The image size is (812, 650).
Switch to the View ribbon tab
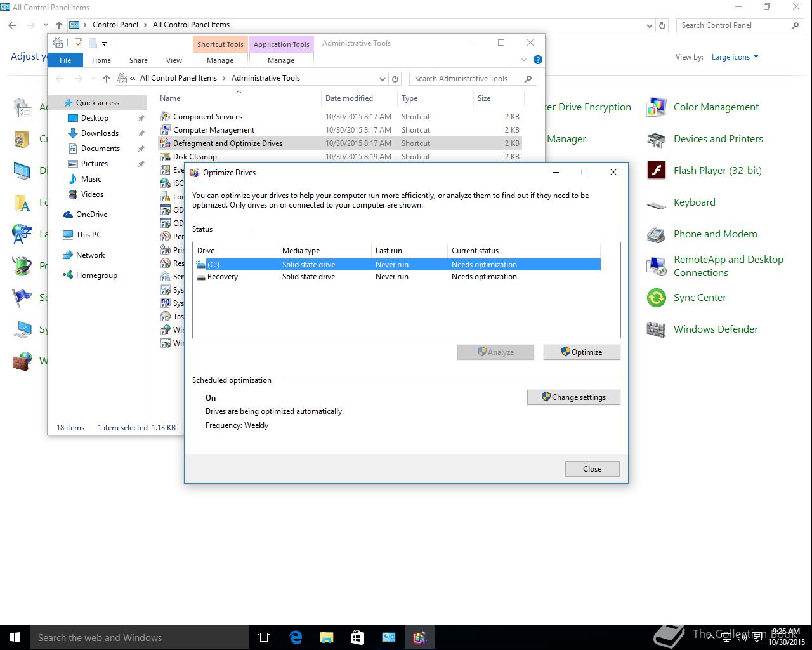pyautogui.click(x=174, y=60)
